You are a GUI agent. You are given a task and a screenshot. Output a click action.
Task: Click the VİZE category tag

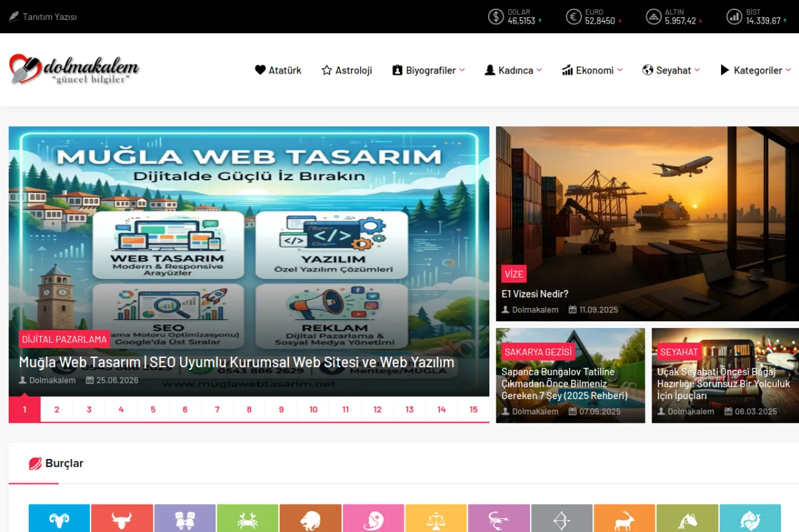[514, 274]
